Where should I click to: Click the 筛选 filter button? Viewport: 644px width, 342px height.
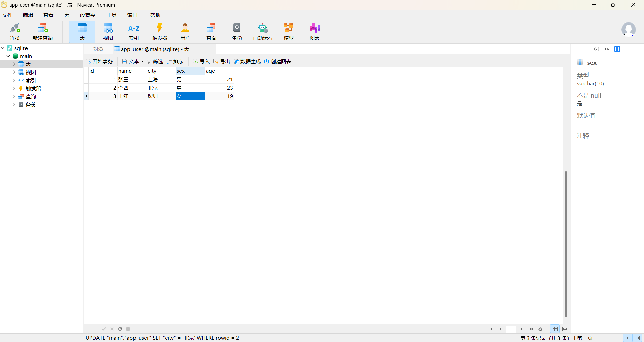155,61
